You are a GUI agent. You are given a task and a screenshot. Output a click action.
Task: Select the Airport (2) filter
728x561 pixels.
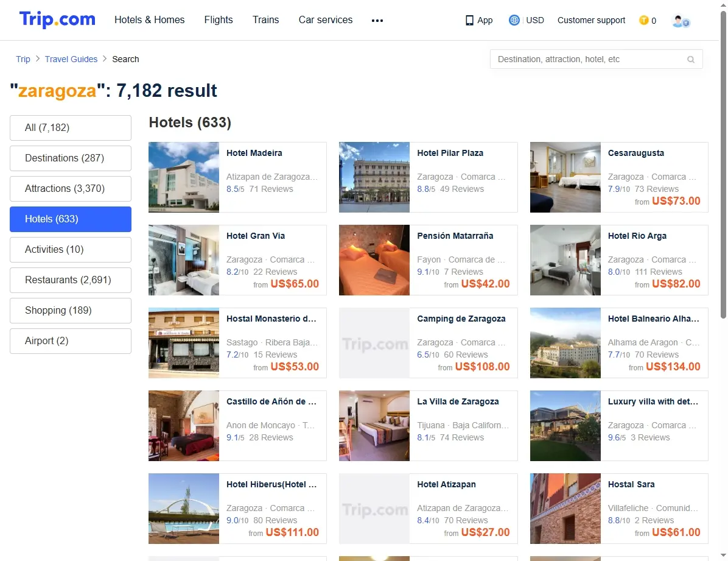(71, 340)
